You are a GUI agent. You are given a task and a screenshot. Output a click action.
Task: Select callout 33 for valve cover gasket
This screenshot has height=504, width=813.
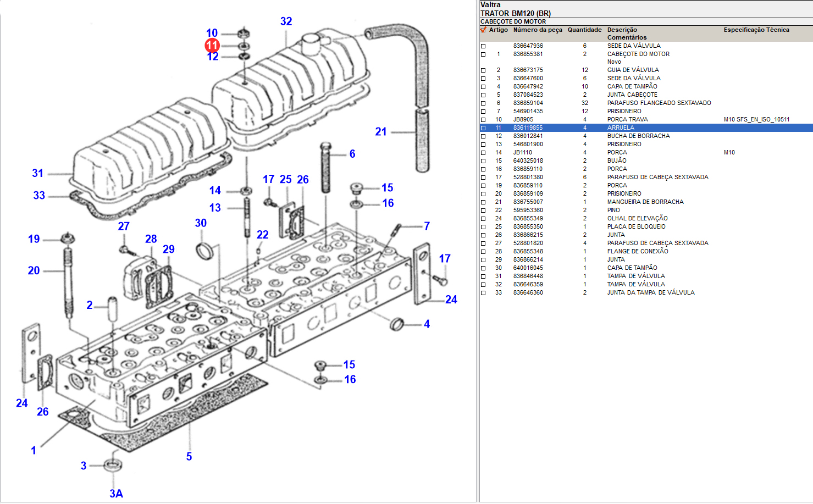click(39, 196)
